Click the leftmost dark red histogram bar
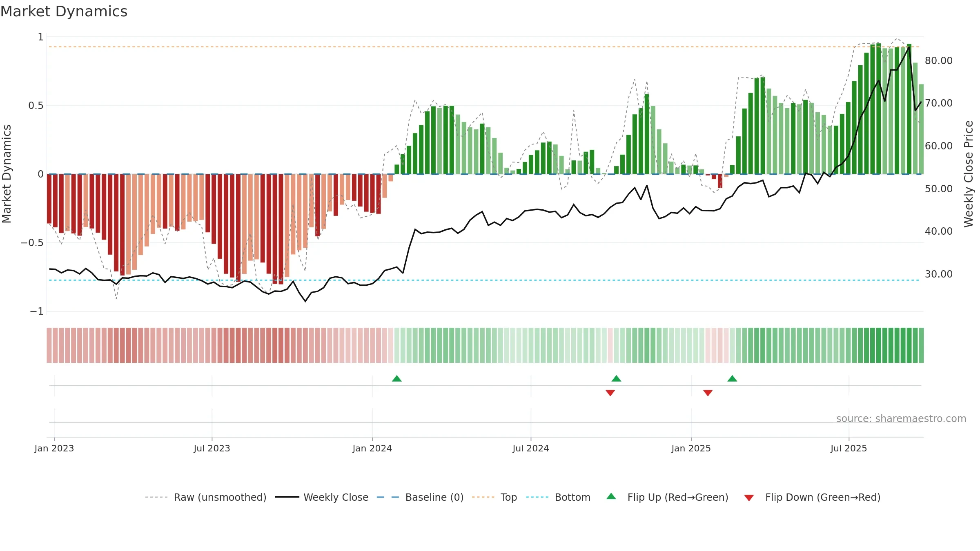This screenshot has width=980, height=551. click(49, 199)
